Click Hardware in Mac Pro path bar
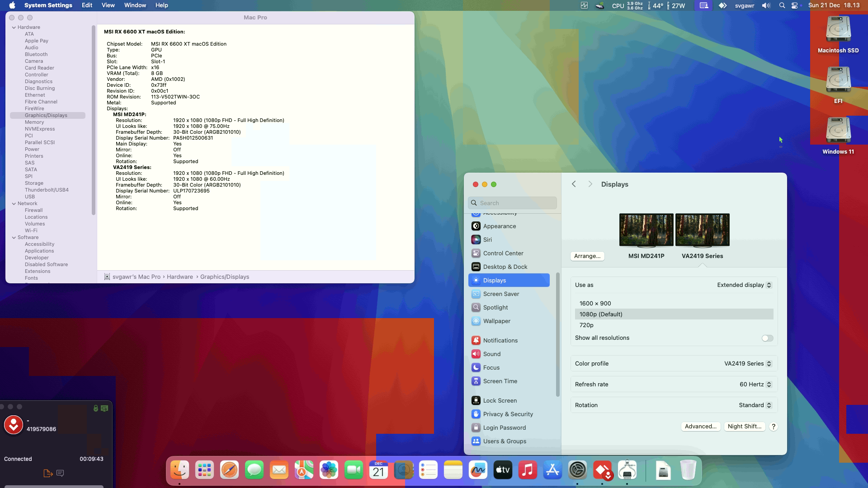The width and height of the screenshot is (868, 488). 179,277
